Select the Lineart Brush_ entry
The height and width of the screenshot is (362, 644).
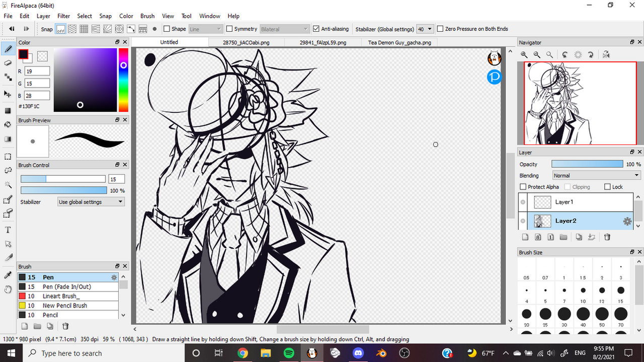click(68, 296)
